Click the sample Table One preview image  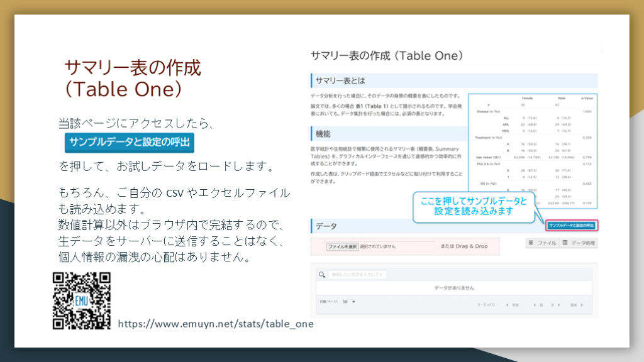pos(532,151)
